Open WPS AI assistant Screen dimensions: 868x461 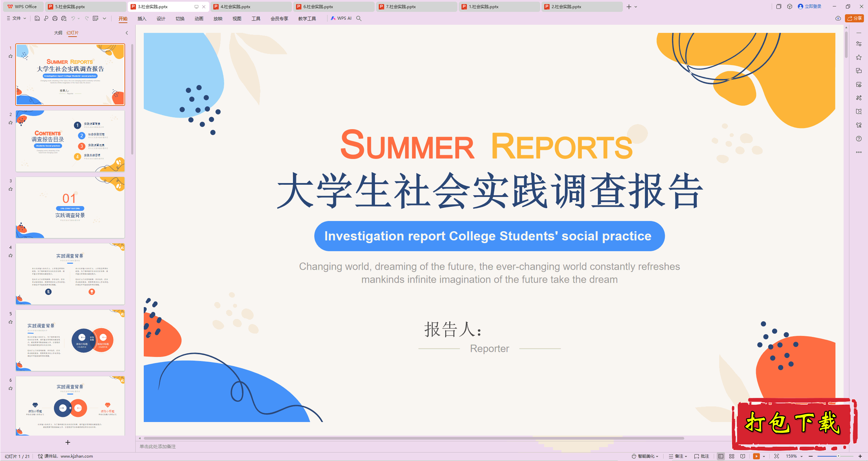pyautogui.click(x=341, y=18)
